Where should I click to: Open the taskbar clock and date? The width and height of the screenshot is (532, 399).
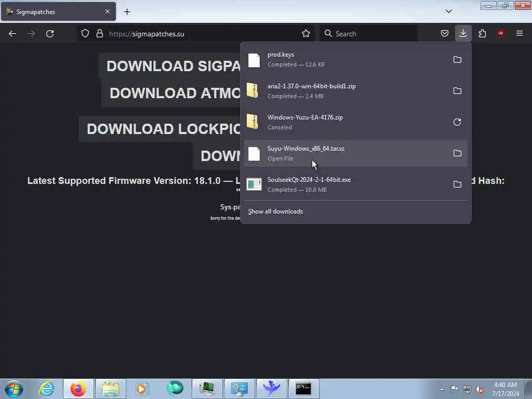(x=506, y=389)
